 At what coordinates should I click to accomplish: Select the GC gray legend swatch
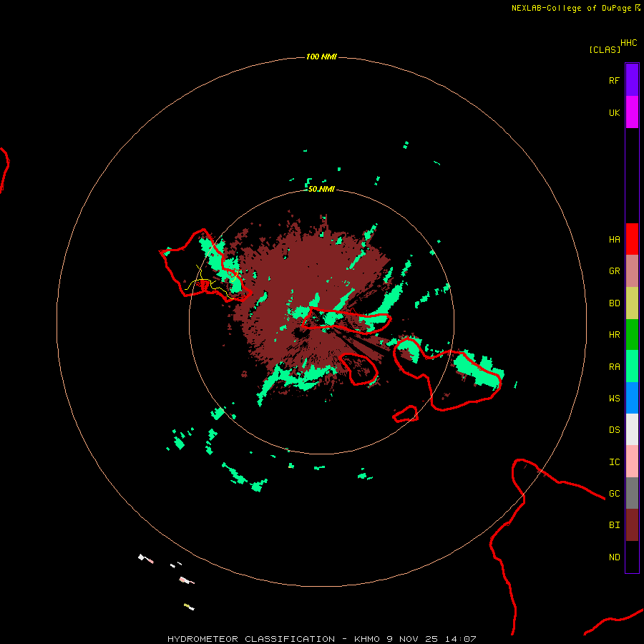[632, 493]
